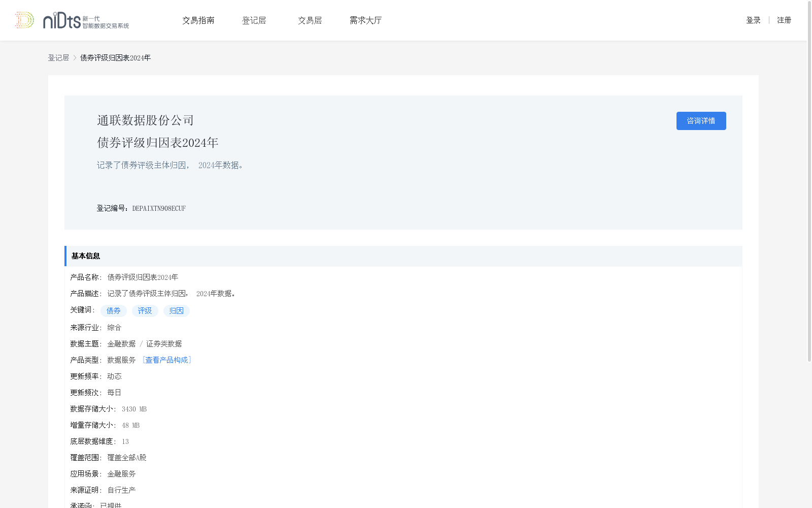The width and height of the screenshot is (812, 508).
Task: Open the 交易层 menu item
Action: [x=310, y=20]
